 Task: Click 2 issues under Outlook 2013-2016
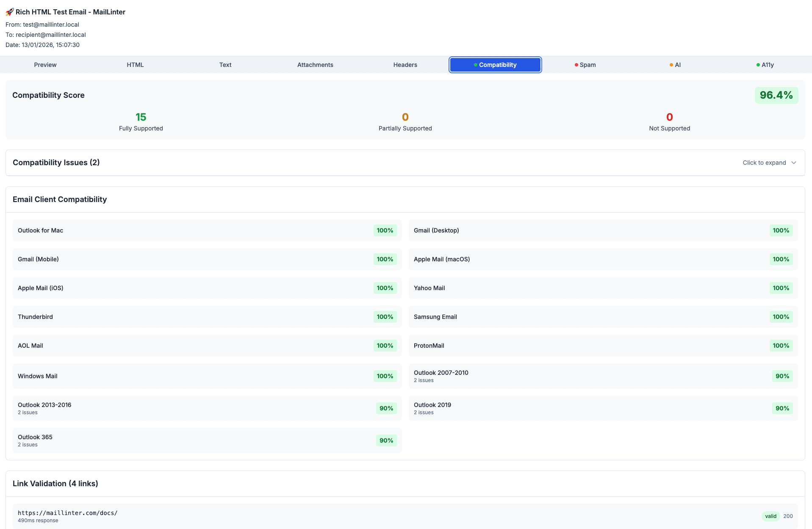pos(28,412)
